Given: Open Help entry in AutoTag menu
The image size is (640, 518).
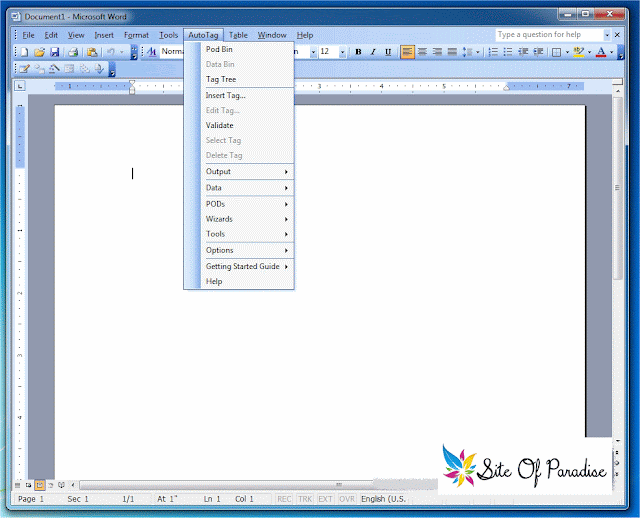Looking at the screenshot, I should click(x=247, y=281).
